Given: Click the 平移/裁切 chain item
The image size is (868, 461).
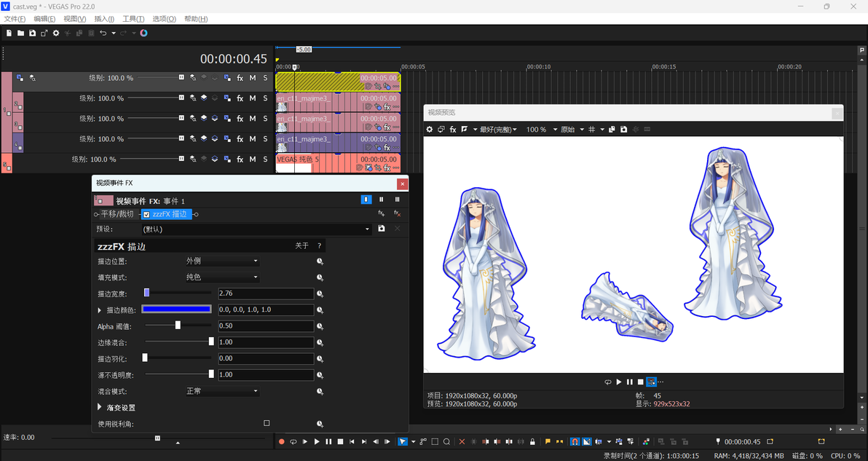Looking at the screenshot, I should pyautogui.click(x=117, y=214).
